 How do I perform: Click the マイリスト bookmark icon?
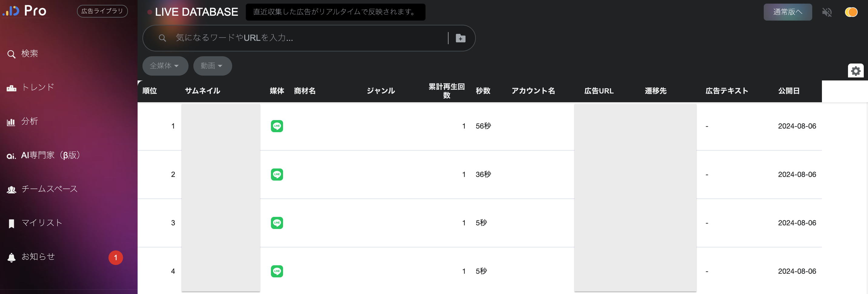(x=12, y=223)
